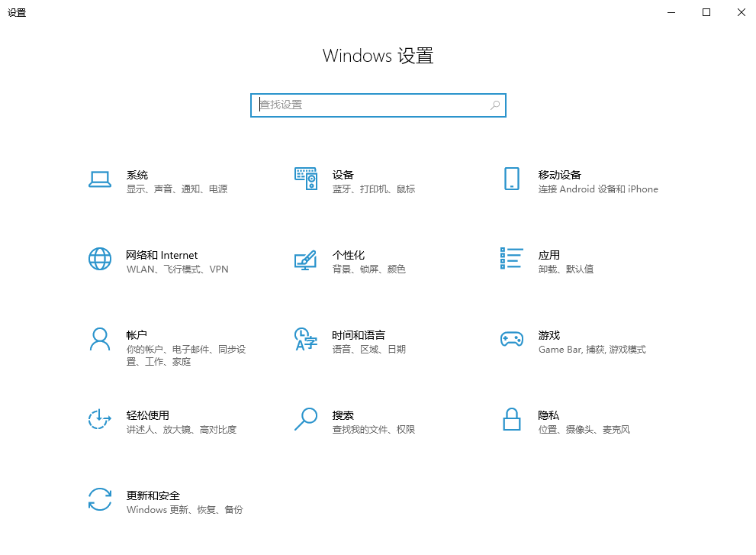Click the laptop icon for 系统
Viewport: 756px width, 555px height.
(x=100, y=179)
